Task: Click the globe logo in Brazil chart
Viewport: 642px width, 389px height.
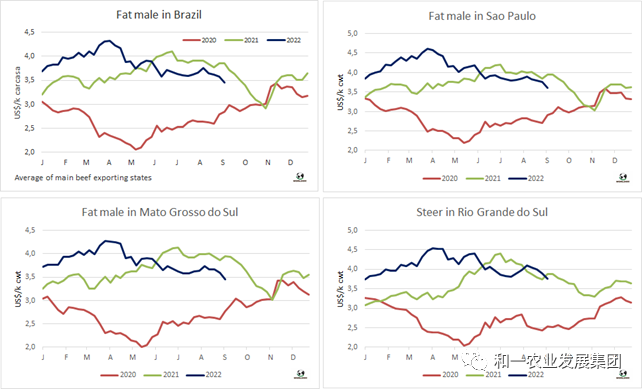Action: [300, 177]
